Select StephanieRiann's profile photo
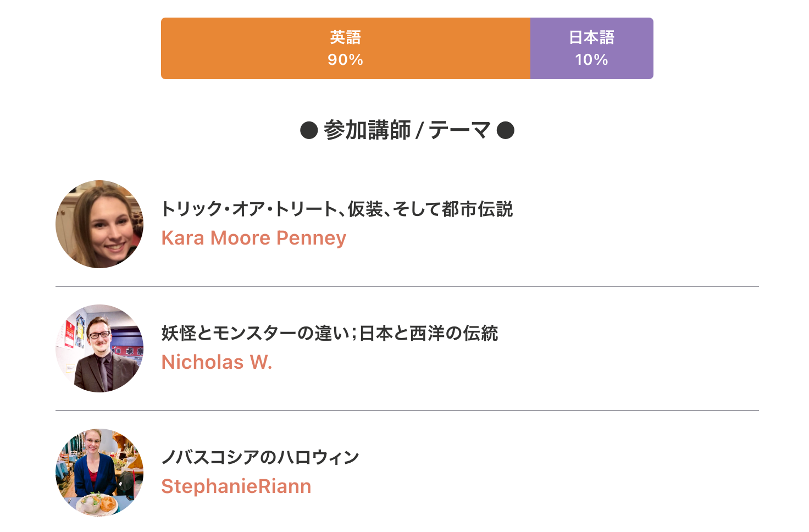Screen dimensions: 809x532 tap(99, 473)
